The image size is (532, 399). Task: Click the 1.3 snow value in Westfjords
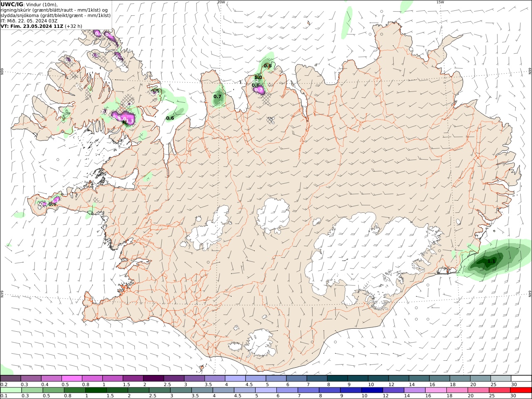tap(130, 121)
